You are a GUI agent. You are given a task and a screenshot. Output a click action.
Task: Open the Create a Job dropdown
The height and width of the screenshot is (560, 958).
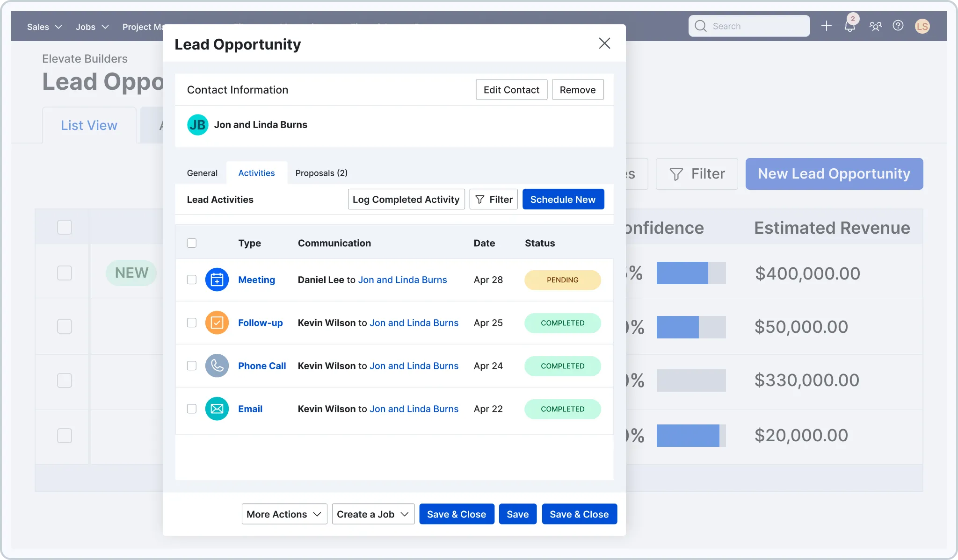pyautogui.click(x=373, y=514)
